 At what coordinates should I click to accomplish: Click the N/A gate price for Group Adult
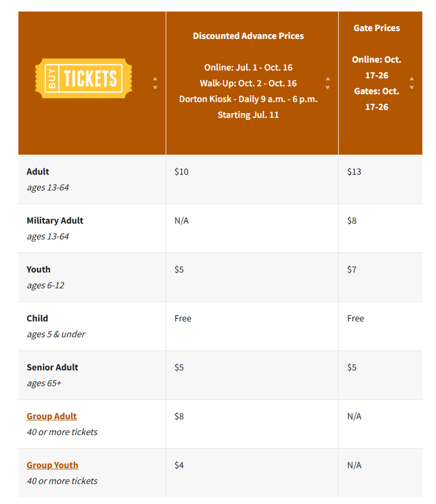pyautogui.click(x=354, y=416)
